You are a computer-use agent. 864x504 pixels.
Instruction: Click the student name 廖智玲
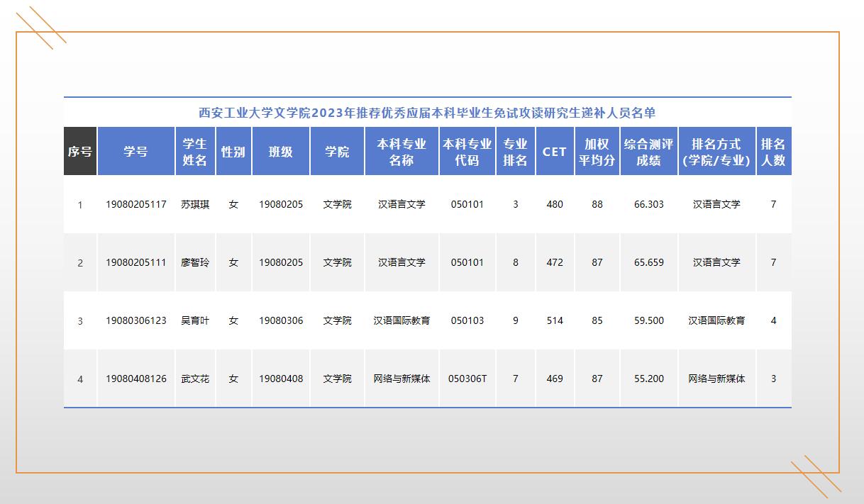tap(195, 262)
